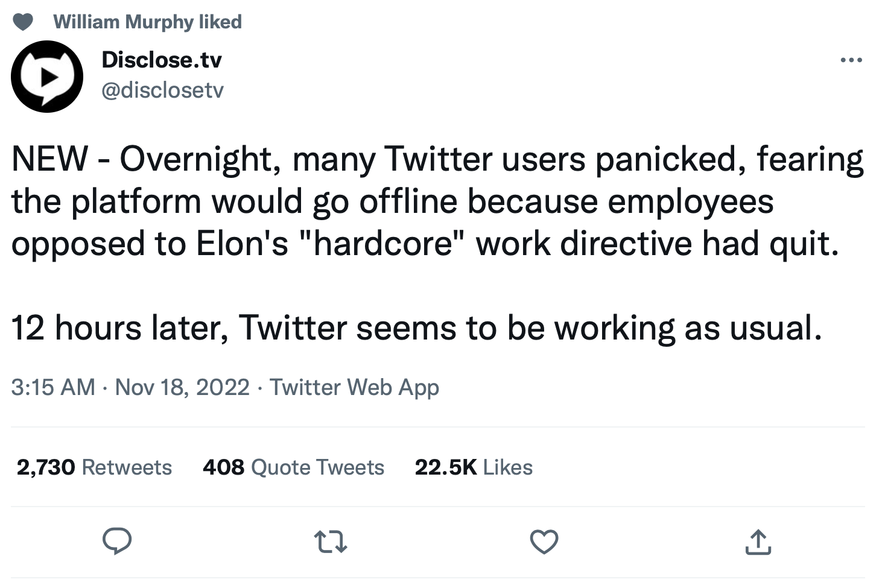Viewport: 885px width, 588px height.
Task: Like the tweet with the heart outline
Action: 544,542
